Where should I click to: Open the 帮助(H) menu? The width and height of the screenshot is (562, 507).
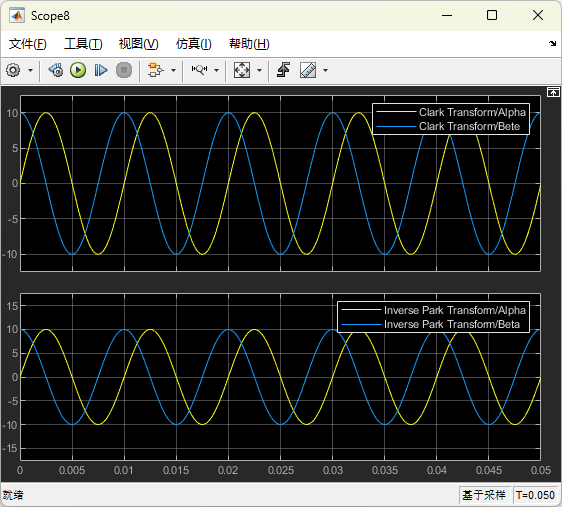click(x=249, y=44)
